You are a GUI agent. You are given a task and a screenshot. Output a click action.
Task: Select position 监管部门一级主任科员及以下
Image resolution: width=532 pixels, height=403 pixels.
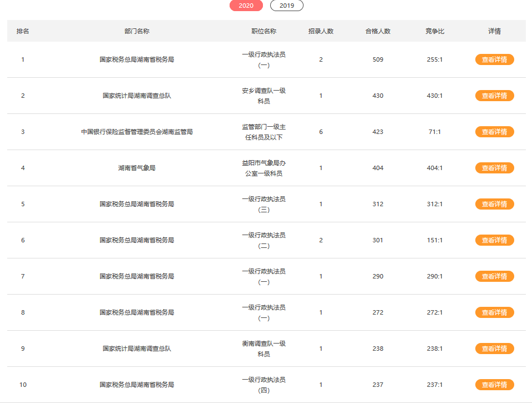pyautogui.click(x=263, y=132)
